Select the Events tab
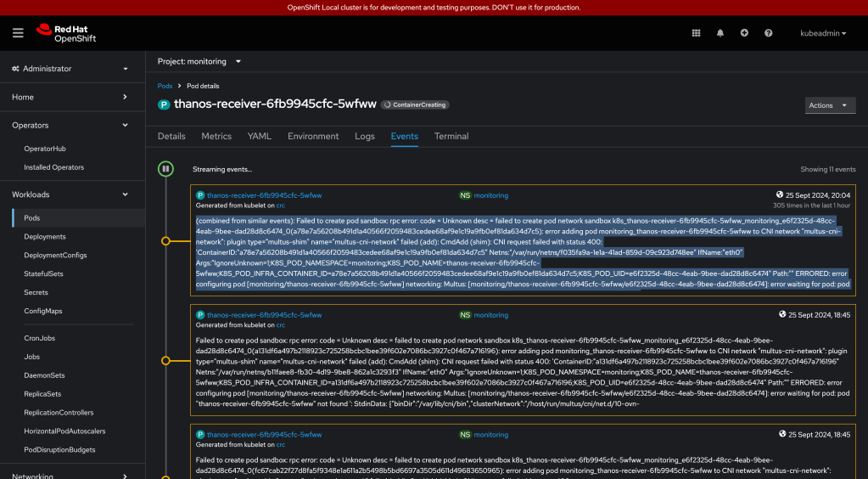Screen dimensions: 868x479 405,137
